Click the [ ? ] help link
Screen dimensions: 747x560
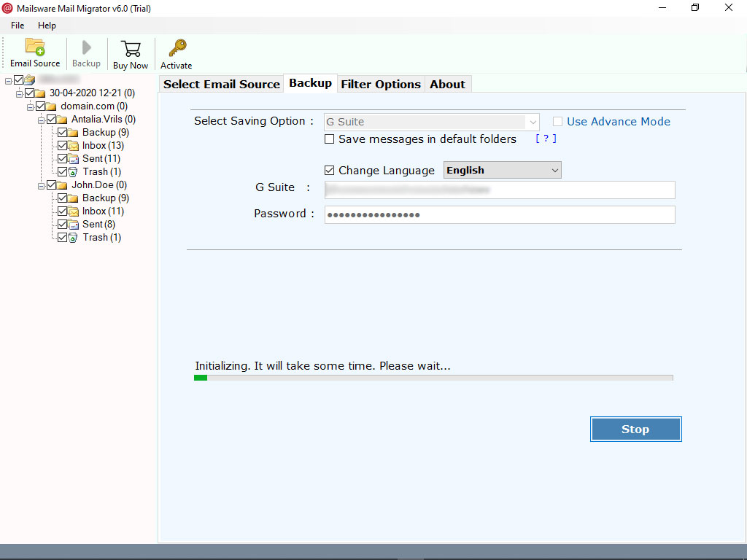tap(546, 139)
